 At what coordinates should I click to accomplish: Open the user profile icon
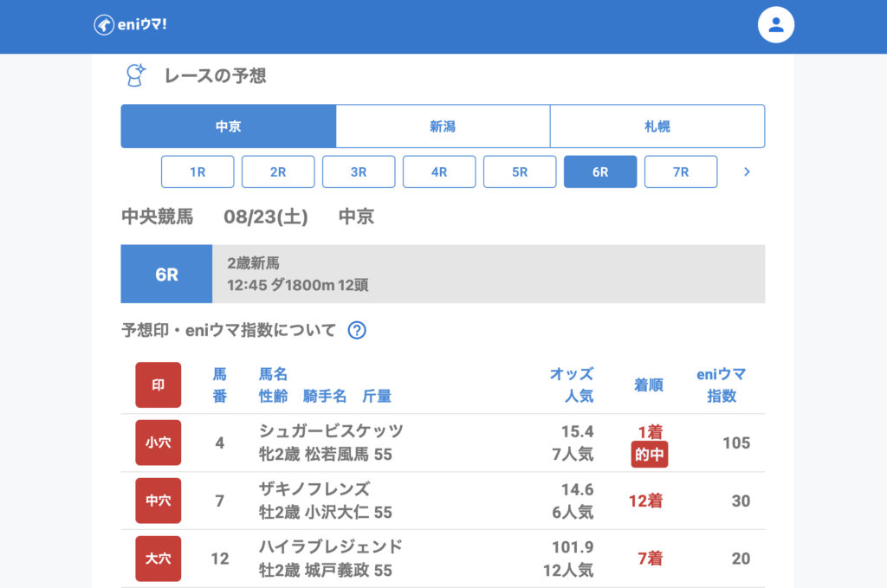click(775, 25)
